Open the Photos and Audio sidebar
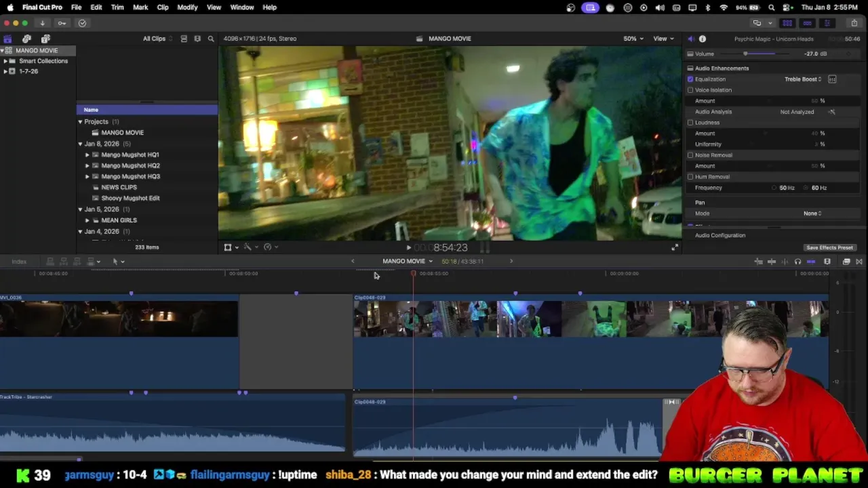This screenshot has height=488, width=868. 26,39
